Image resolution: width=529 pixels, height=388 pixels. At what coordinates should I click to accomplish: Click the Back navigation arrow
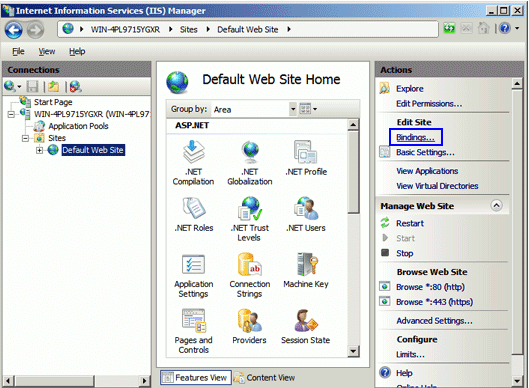coord(14,30)
